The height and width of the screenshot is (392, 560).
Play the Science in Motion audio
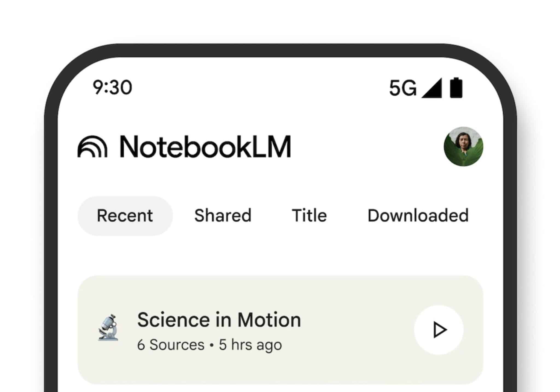439,330
